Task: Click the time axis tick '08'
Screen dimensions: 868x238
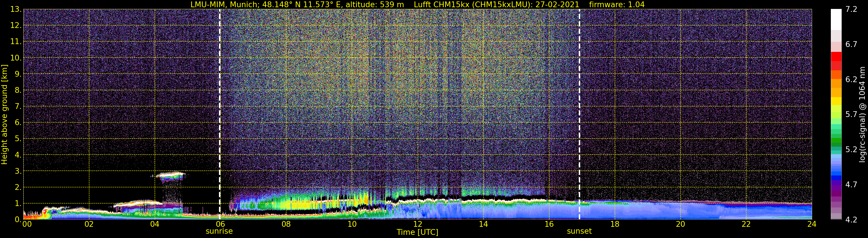Action: (x=286, y=224)
